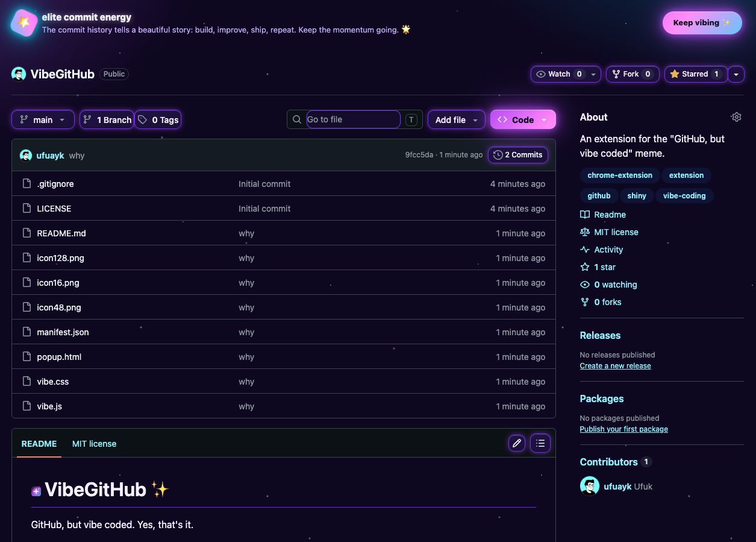756x542 pixels.
Task: Click the scales icon beside MIT license
Action: 585,232
